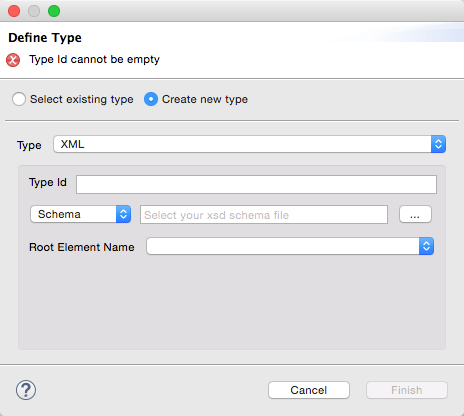Click the 'Type Id cannot be empty' message

click(94, 60)
